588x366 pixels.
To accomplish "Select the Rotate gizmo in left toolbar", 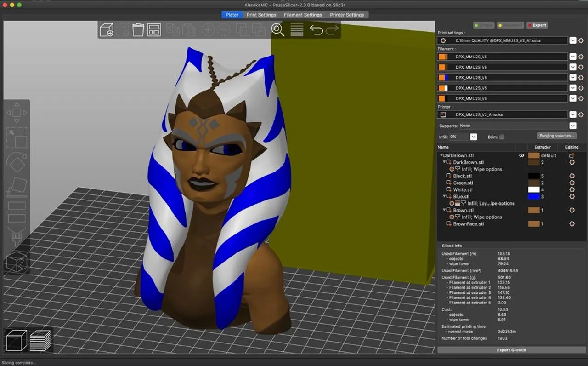I will [17, 162].
